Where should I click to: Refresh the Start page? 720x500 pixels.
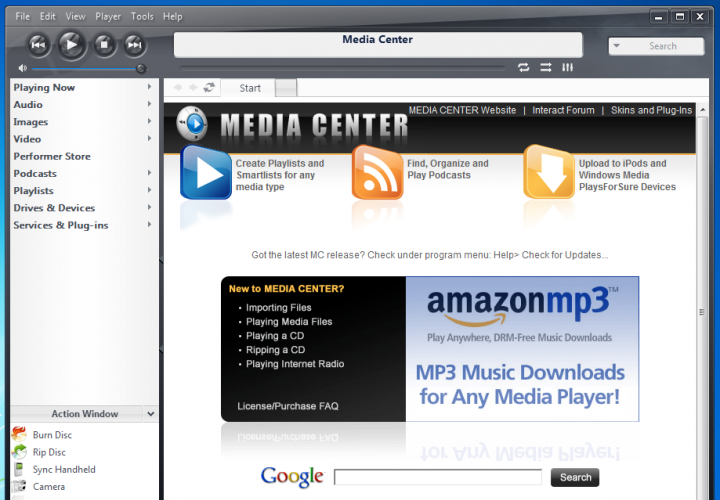click(x=209, y=87)
